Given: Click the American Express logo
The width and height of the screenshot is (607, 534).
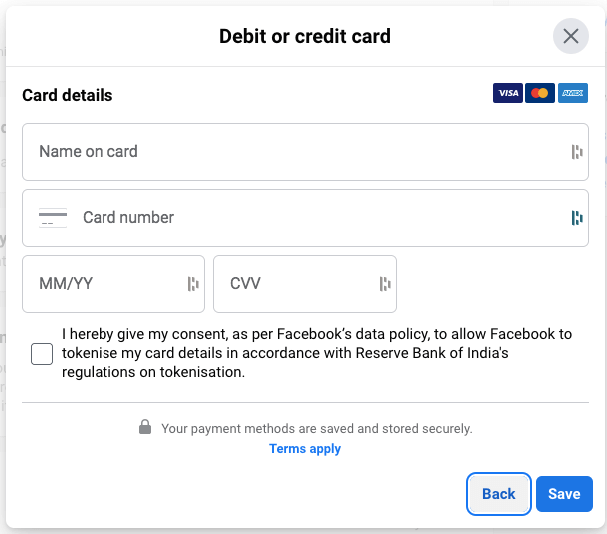Looking at the screenshot, I should 573,93.
